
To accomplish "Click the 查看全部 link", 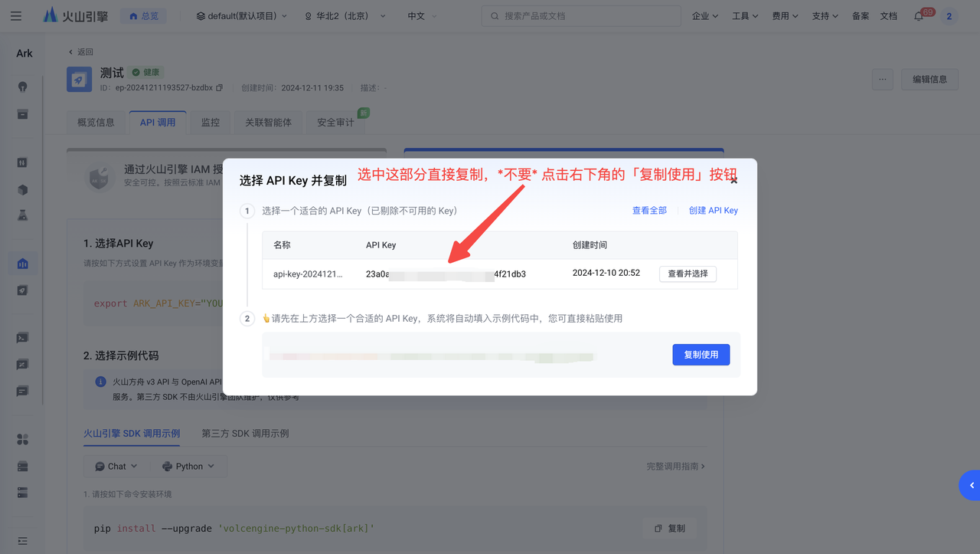I will 649,211.
